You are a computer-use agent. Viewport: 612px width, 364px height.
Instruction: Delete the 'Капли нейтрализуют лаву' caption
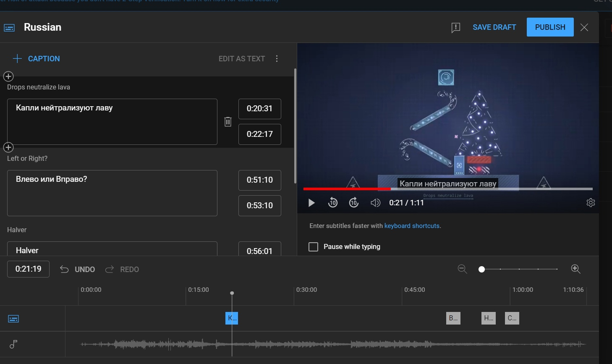click(x=228, y=122)
